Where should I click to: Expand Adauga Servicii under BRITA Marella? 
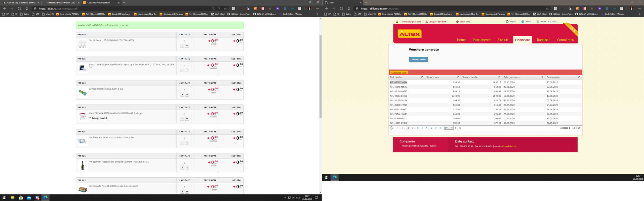tap(98, 118)
